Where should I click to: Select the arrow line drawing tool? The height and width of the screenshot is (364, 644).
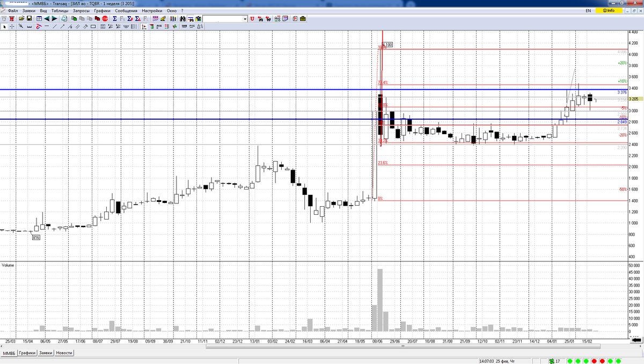(63, 26)
